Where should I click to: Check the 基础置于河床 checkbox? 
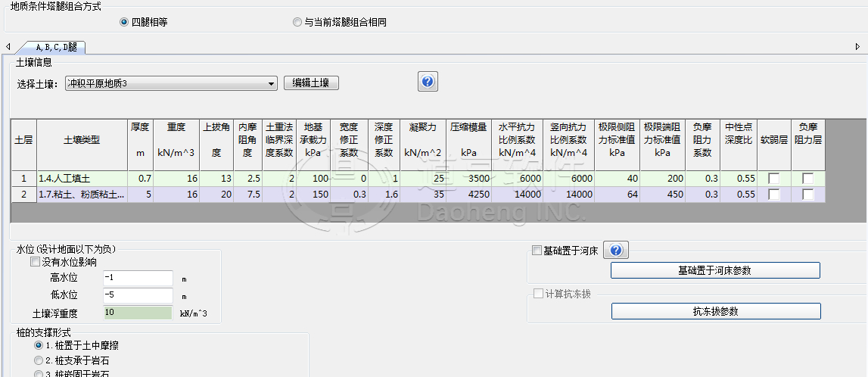(537, 251)
